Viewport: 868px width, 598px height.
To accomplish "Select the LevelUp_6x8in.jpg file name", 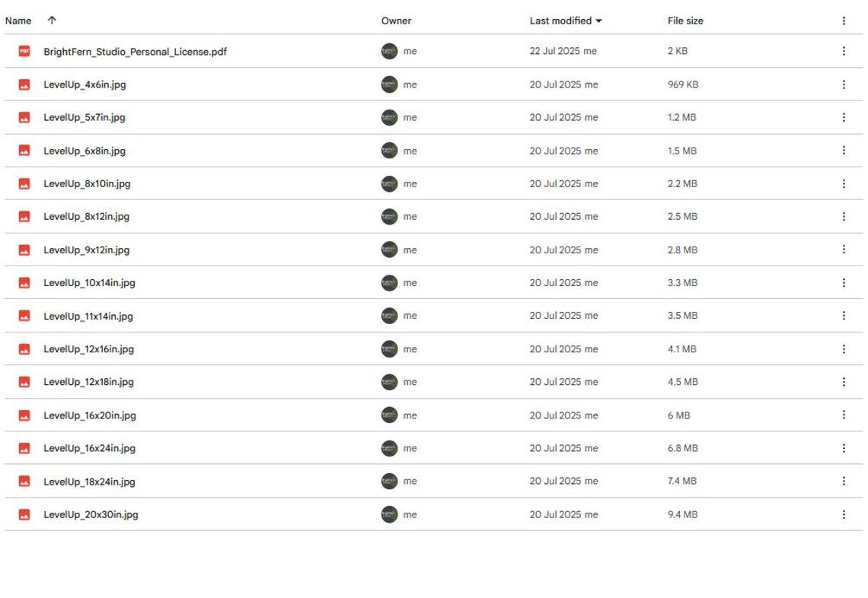I will coord(85,151).
